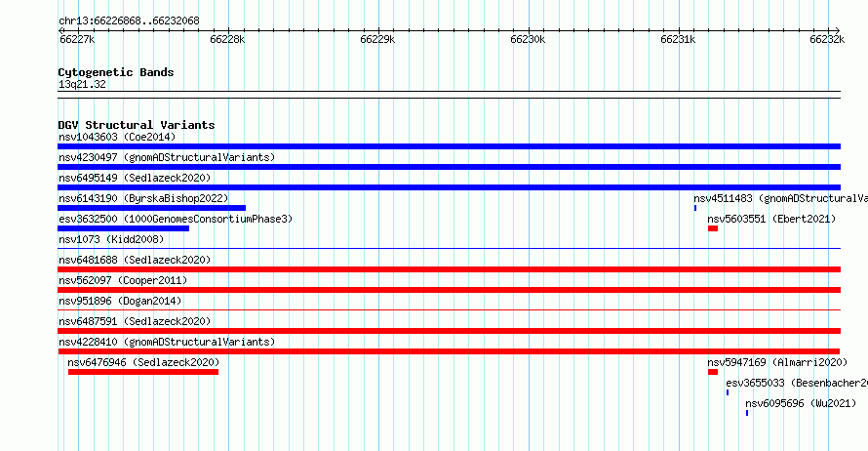Click the 66231k ruler tick label
This screenshot has height=451, width=868.
(x=678, y=39)
